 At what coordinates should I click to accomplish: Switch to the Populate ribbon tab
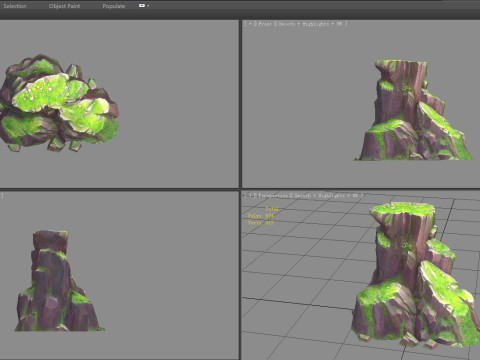(x=114, y=6)
